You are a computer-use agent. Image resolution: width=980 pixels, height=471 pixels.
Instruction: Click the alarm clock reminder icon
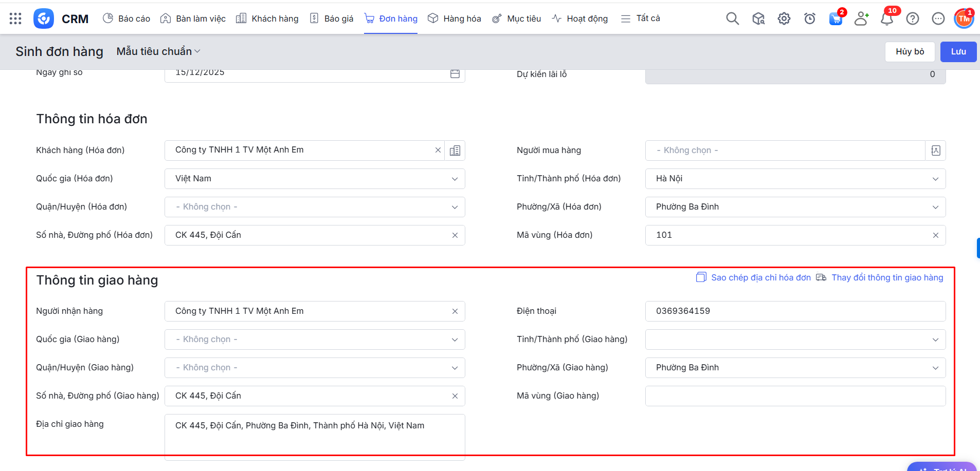pyautogui.click(x=809, y=18)
